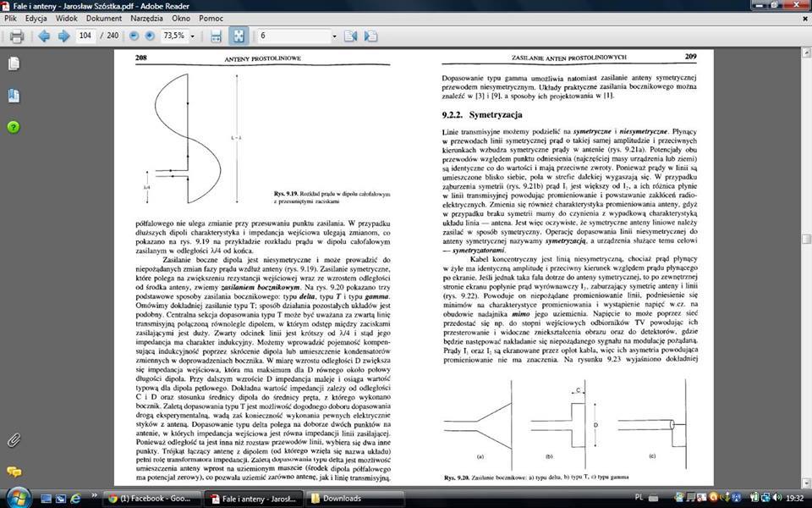This screenshot has height=508, width=812.
Task: Open the green help question mark panel
Action: pos(14,127)
